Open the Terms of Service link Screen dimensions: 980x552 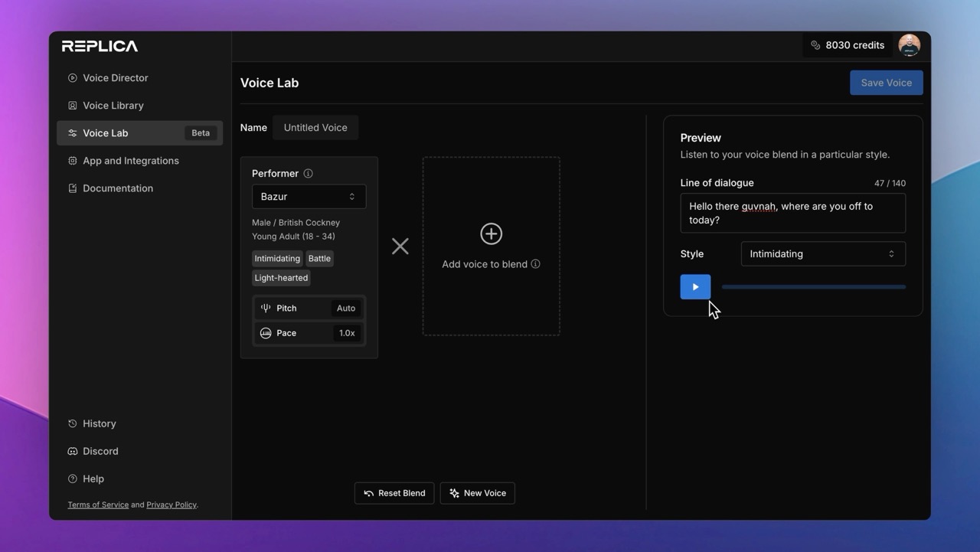[x=97, y=504]
